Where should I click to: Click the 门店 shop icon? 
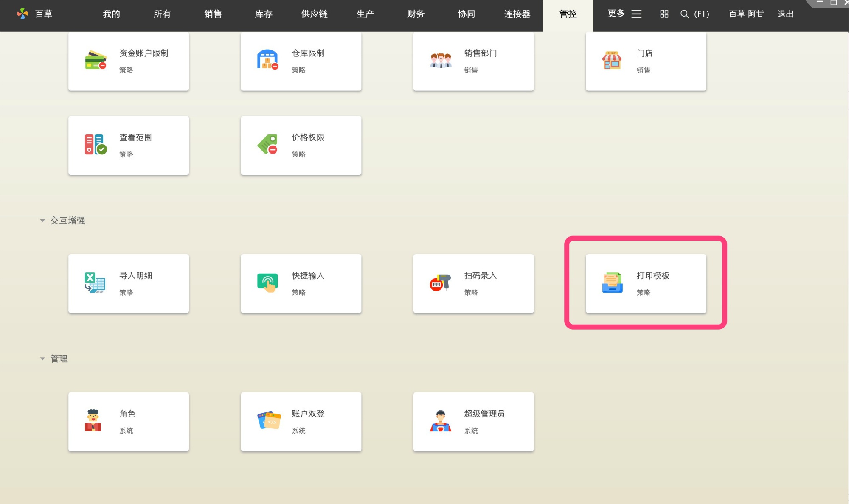612,60
